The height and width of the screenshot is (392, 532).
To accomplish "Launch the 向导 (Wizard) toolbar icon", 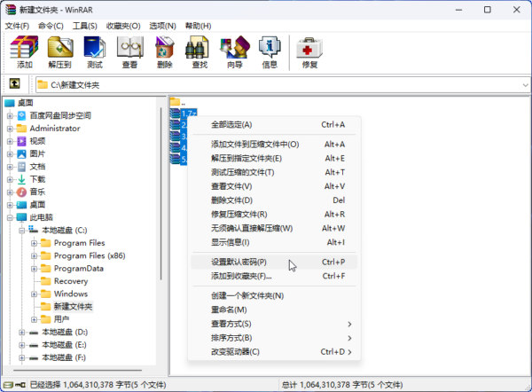I will (234, 53).
